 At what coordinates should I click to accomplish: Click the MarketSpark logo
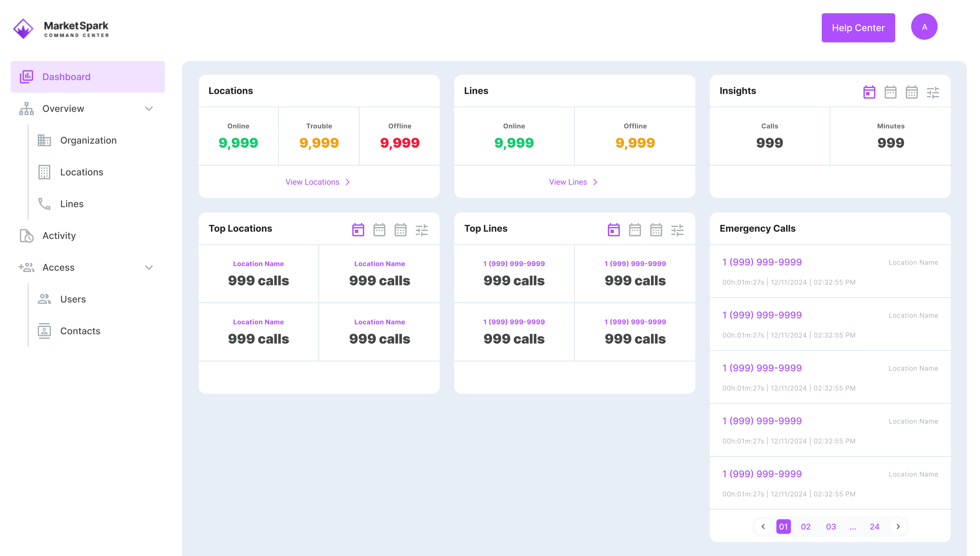tap(24, 27)
